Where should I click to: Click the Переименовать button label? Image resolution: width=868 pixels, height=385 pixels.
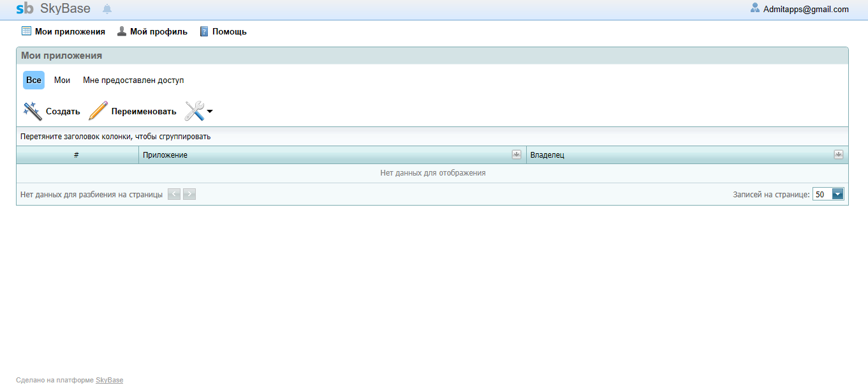[x=144, y=111]
